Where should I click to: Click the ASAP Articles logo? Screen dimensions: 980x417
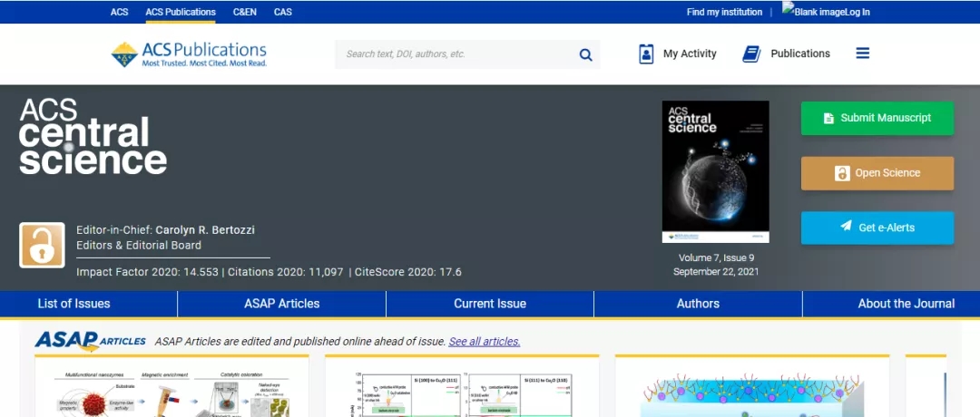coord(90,341)
